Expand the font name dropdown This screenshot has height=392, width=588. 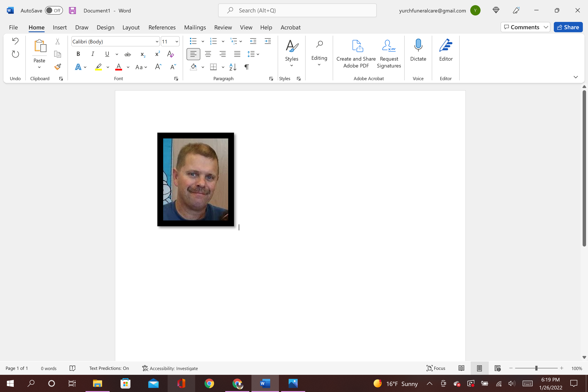click(157, 41)
